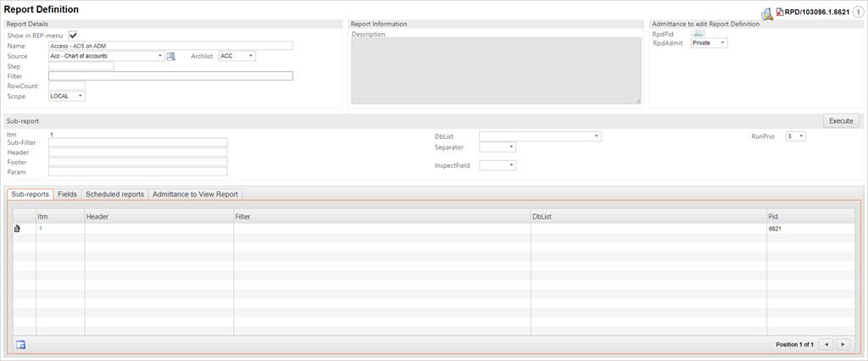Viewport: 868px width, 361px height.
Task: Open the RunPrio dropdown
Action: click(x=795, y=136)
